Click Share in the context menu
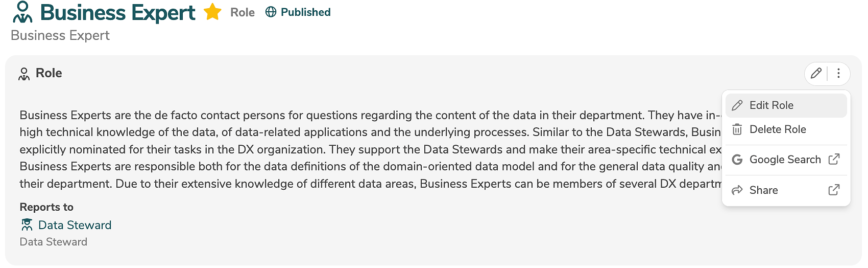The image size is (868, 268). point(763,190)
